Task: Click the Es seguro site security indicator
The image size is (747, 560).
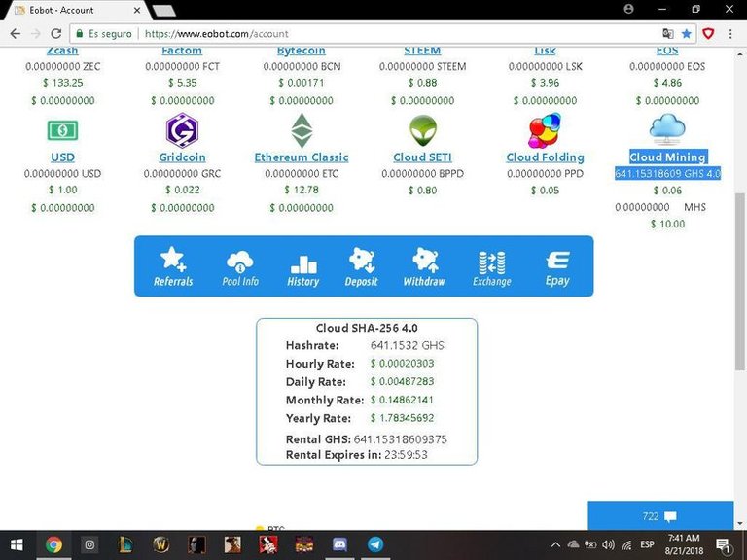Action: coord(103,34)
